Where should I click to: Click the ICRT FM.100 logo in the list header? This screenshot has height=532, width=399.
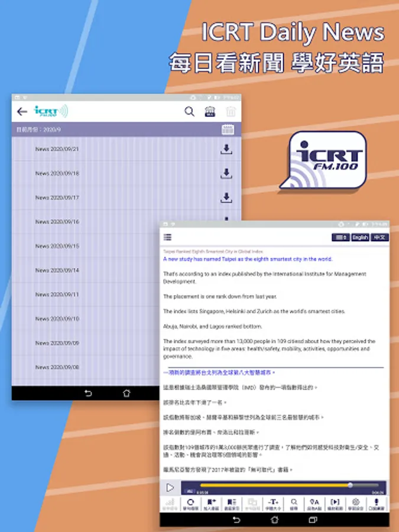pyautogui.click(x=51, y=111)
